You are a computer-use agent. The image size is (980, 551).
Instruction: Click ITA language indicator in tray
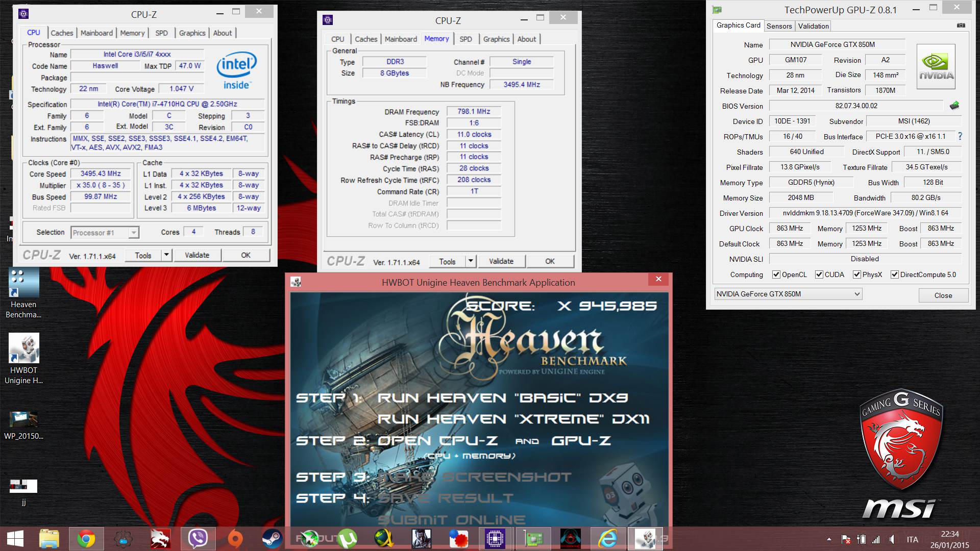(x=913, y=539)
